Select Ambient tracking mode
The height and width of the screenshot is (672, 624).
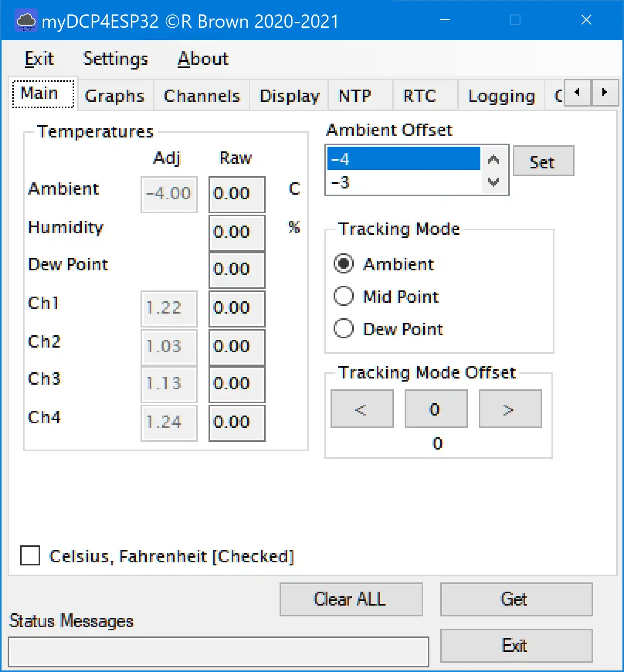[x=344, y=264]
